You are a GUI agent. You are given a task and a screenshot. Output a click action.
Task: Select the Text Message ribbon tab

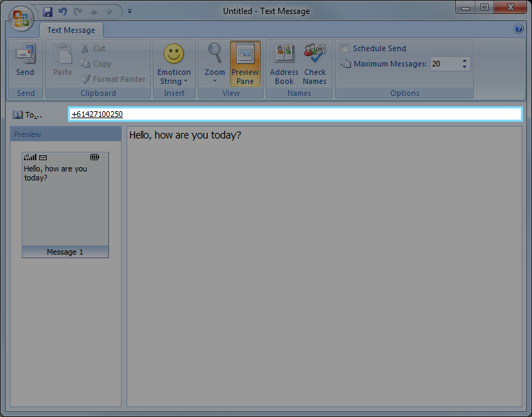(71, 30)
